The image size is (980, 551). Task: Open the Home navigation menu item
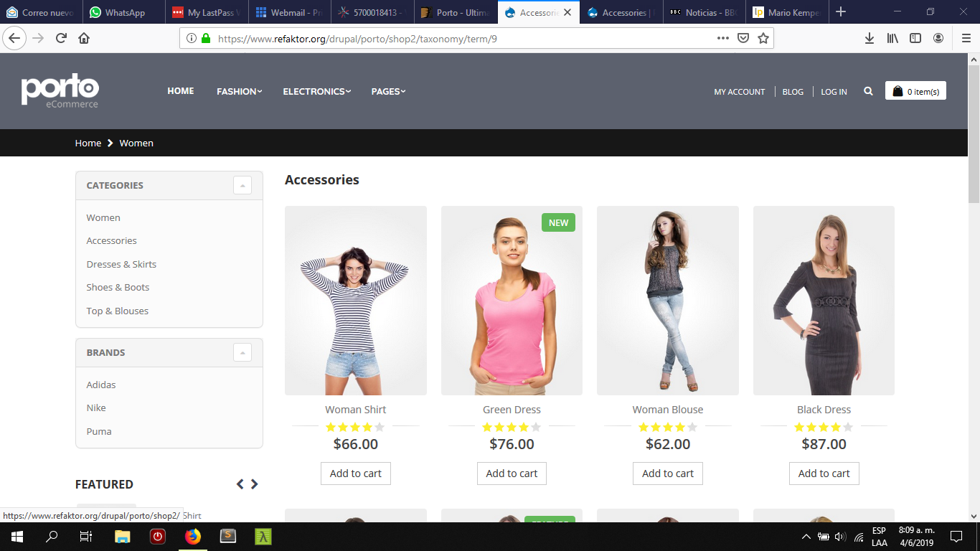pyautogui.click(x=181, y=91)
